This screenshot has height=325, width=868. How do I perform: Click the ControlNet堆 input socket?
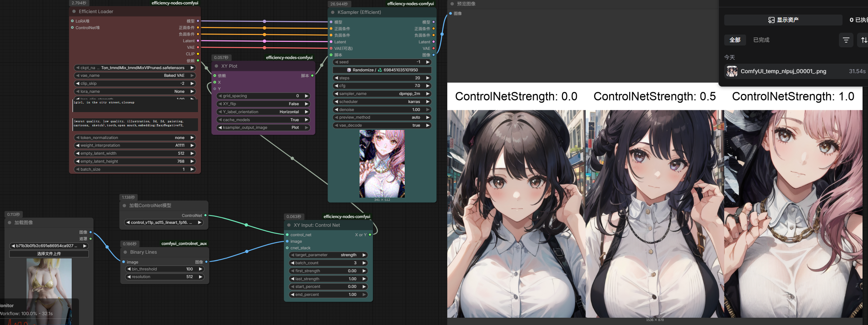[x=72, y=28]
